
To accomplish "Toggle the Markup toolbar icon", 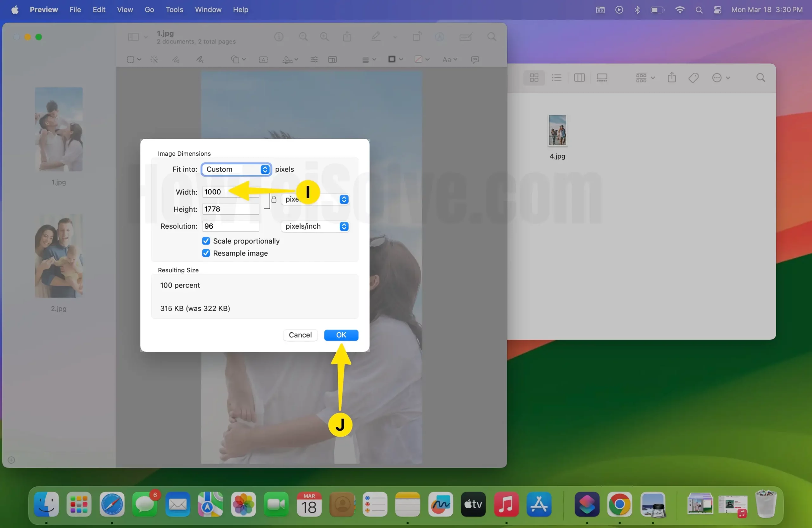I will [439, 36].
